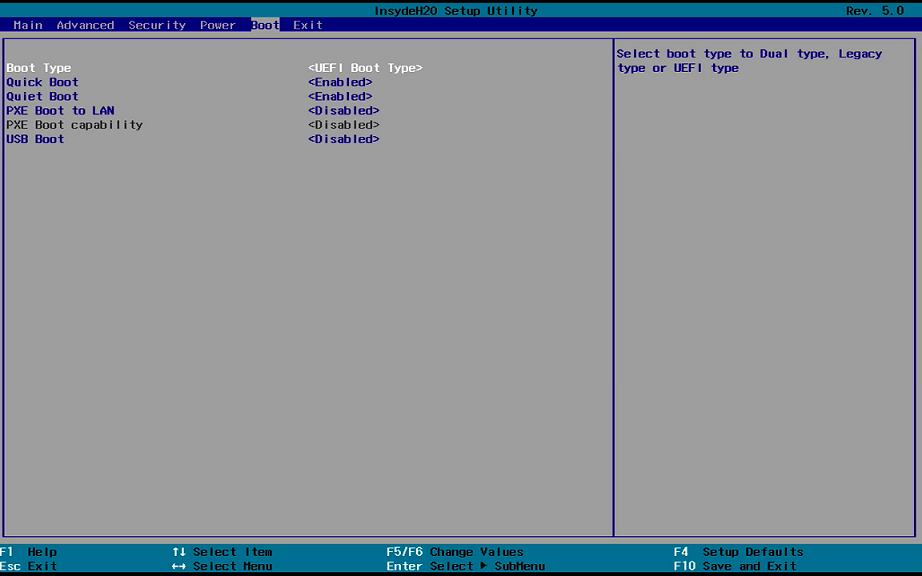Open the PXE Boot capability value options
Screen dimensions: 922x576
pos(344,125)
